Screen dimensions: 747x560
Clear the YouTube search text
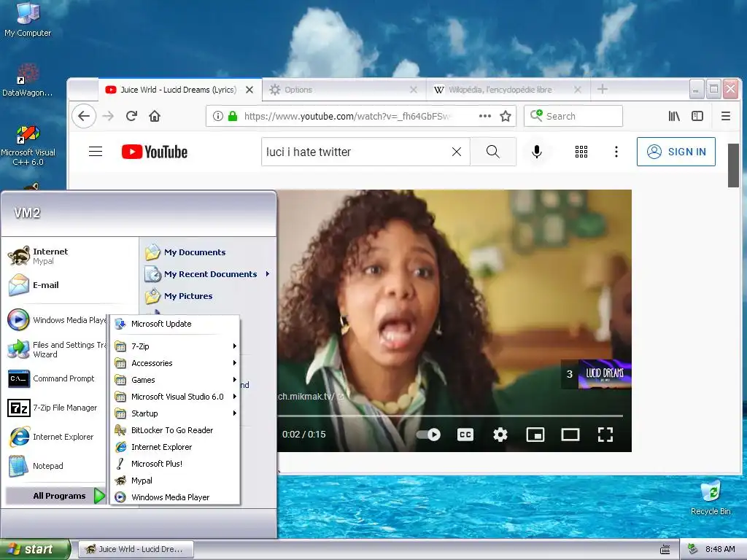click(457, 152)
